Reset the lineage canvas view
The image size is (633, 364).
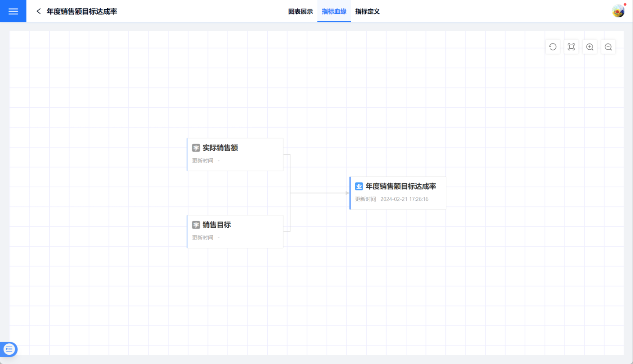(553, 47)
